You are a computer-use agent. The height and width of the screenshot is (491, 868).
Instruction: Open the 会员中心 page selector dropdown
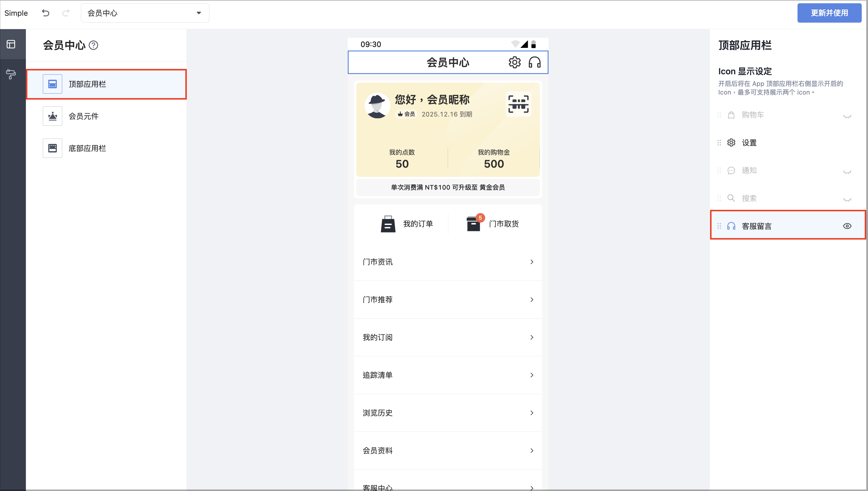pyautogui.click(x=145, y=13)
